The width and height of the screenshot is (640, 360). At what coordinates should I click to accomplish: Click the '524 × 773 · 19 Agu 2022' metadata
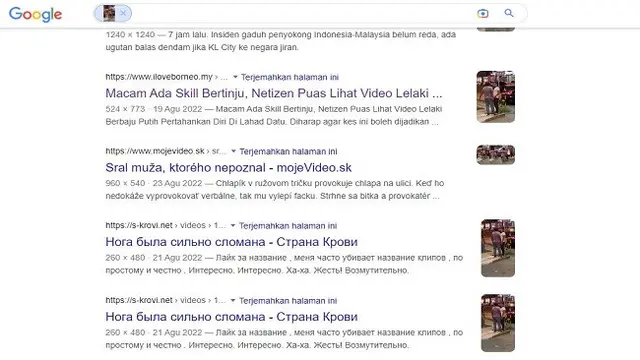tap(154, 109)
